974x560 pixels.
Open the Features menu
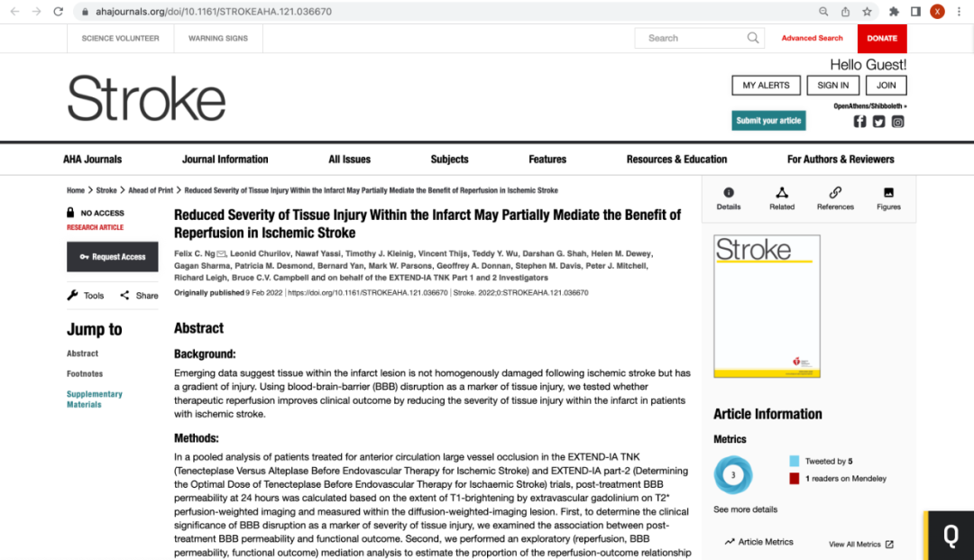pyautogui.click(x=547, y=159)
